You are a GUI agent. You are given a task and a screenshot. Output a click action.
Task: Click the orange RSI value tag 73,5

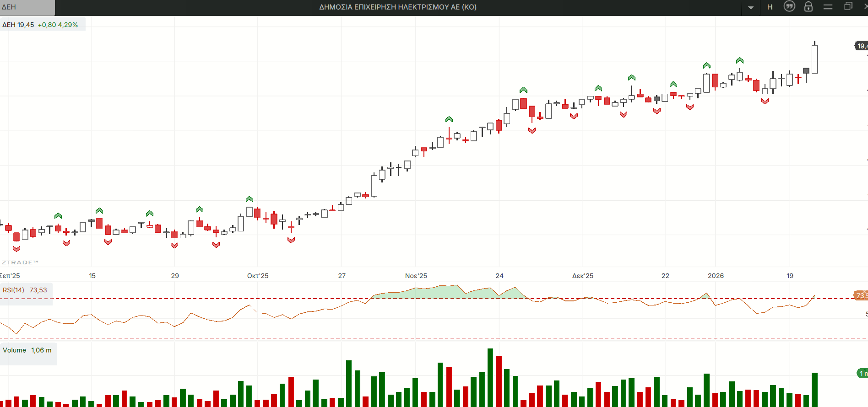pyautogui.click(x=861, y=295)
